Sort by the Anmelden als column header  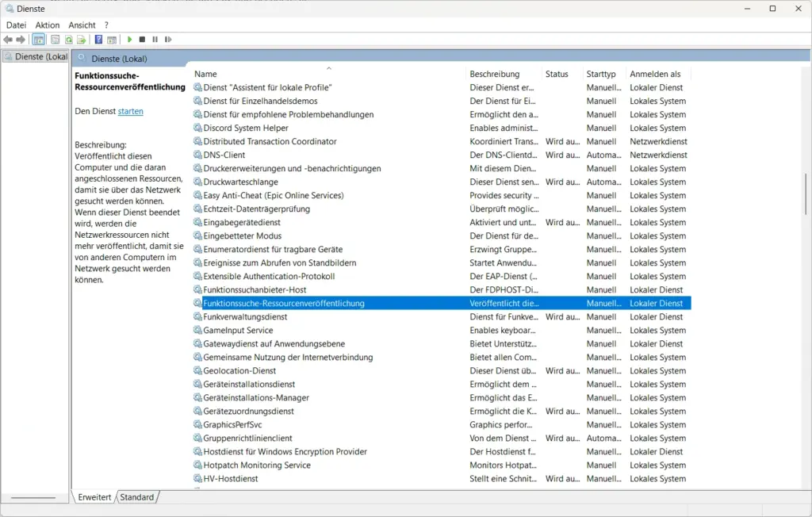click(659, 74)
